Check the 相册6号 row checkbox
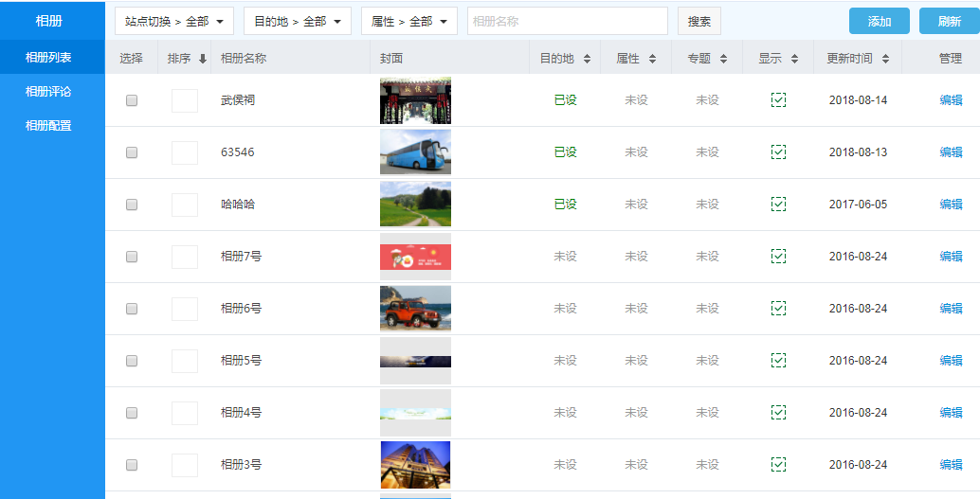This screenshot has height=499, width=980. tap(132, 309)
